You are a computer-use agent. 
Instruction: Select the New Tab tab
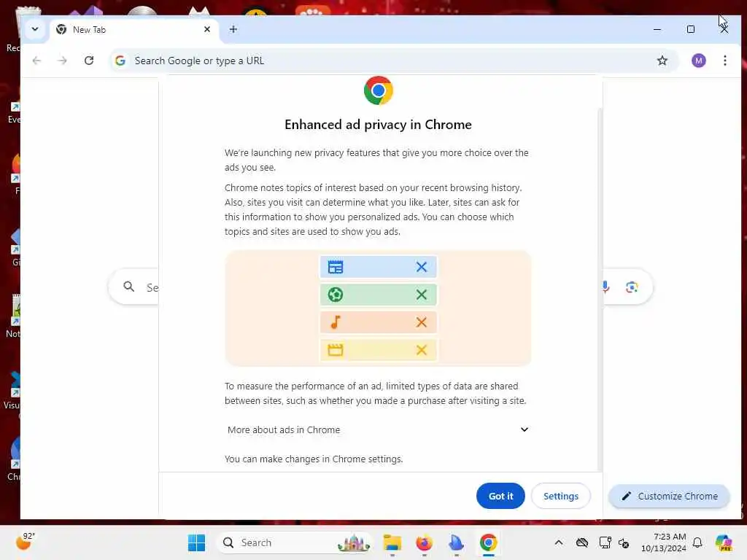pyautogui.click(x=133, y=29)
